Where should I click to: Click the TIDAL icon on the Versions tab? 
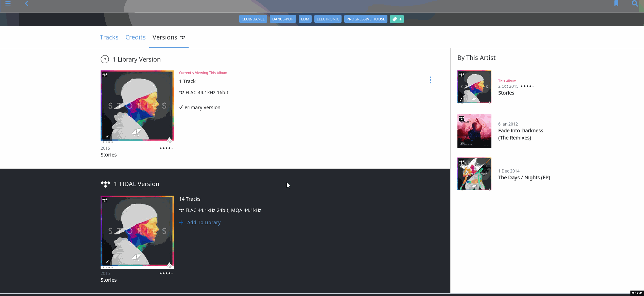(183, 37)
